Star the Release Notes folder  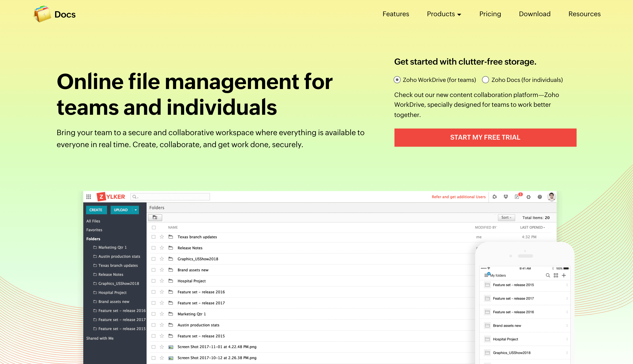(x=162, y=248)
